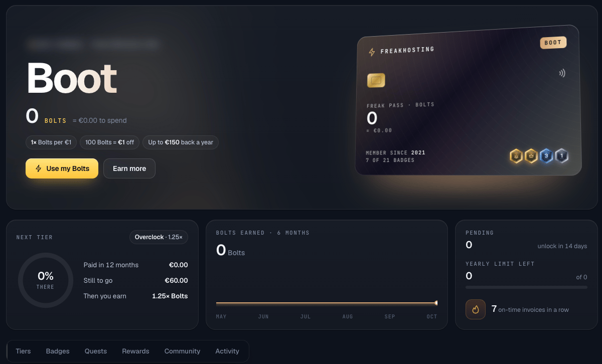View the Activity tab
Image resolution: width=602 pixels, height=364 pixels.
pos(227,351)
